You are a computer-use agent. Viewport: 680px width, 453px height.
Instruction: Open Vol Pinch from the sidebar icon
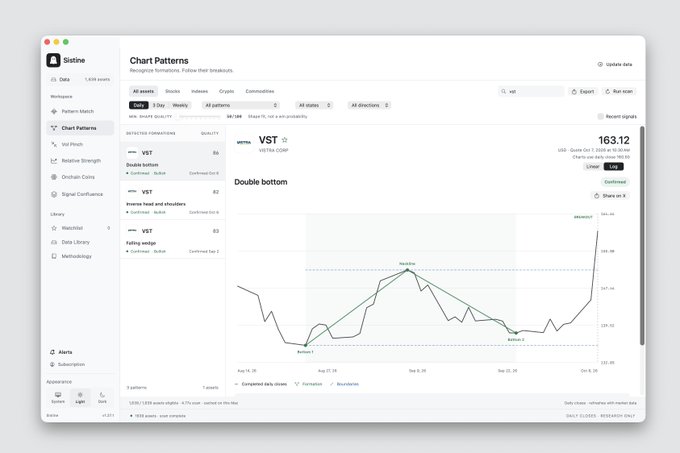pos(54,144)
